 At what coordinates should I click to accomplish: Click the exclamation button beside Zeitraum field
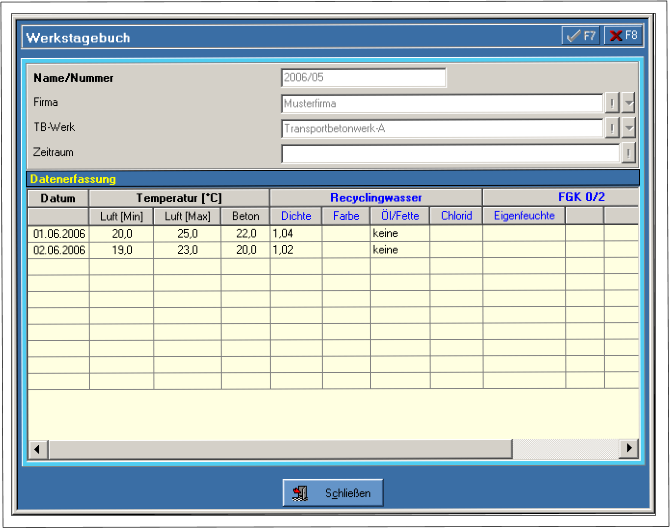(628, 153)
